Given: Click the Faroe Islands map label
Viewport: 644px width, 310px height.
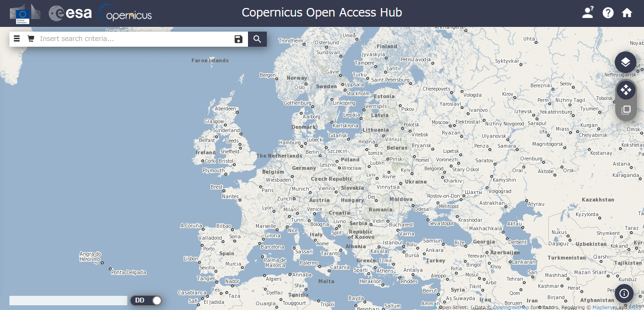Looking at the screenshot, I should 210,60.
